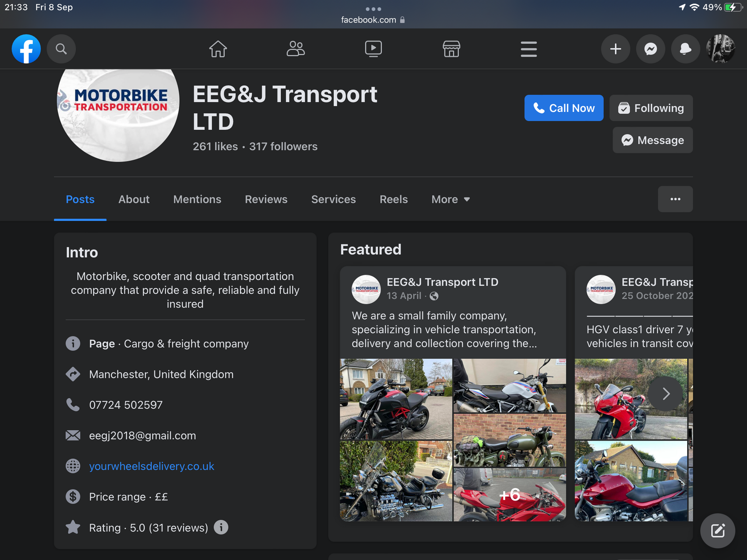Expand the More tab dropdown
This screenshot has height=560, width=747.
(451, 200)
